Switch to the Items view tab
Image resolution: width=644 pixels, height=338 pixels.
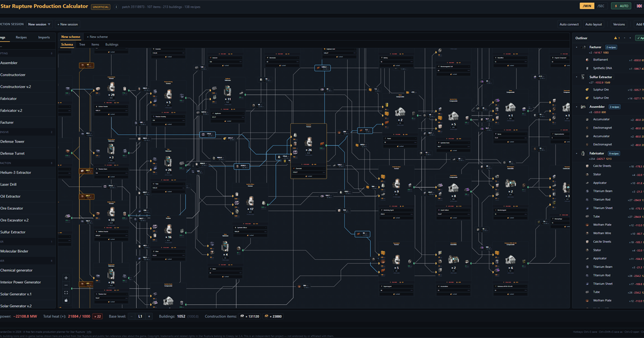tap(96, 45)
